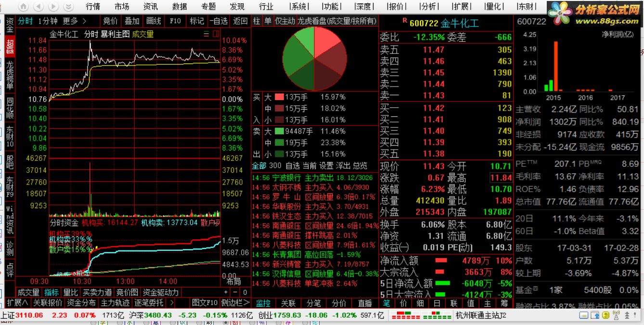Open the 资金分布 tab
644x325 pixels.
[81, 302]
